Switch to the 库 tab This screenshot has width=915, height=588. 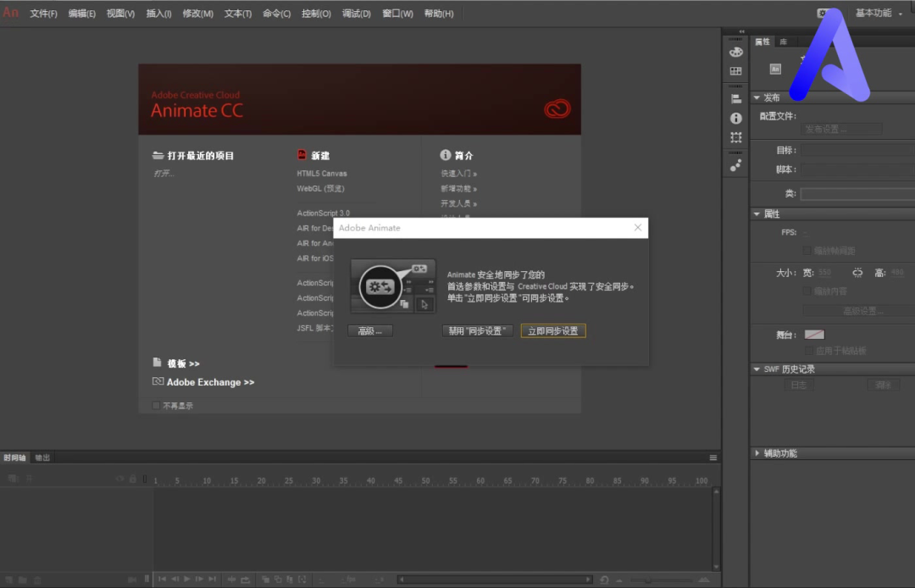pos(783,42)
